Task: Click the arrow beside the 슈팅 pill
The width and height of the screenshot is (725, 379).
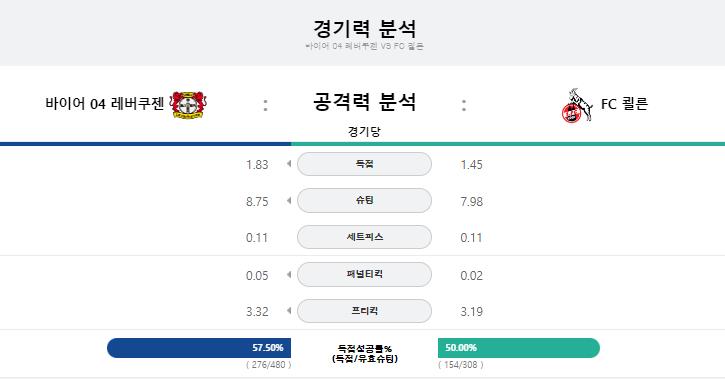Action: (x=289, y=201)
